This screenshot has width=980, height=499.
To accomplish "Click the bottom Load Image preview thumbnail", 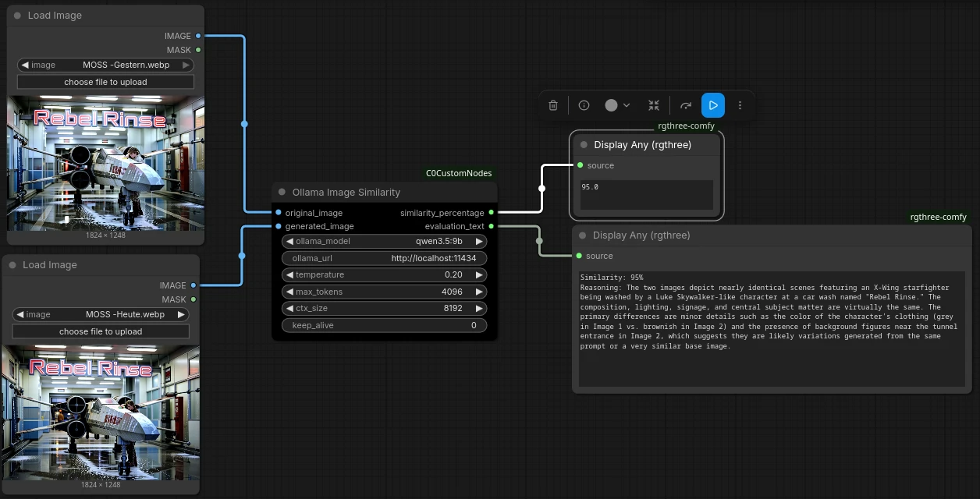I will point(101,412).
